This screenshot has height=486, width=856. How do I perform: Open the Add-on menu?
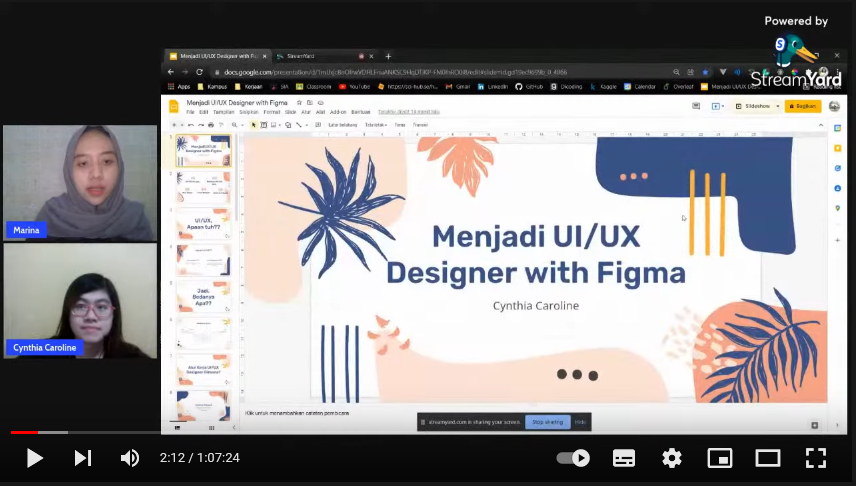point(338,112)
